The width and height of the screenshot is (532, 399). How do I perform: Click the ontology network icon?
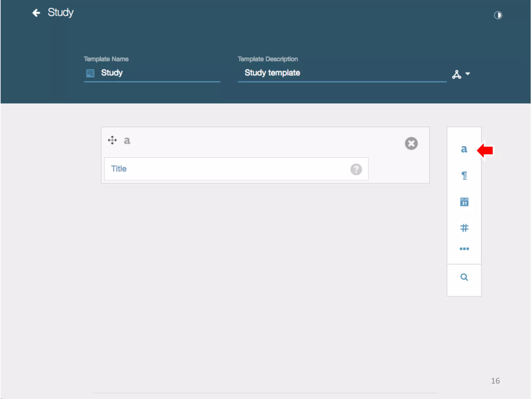[x=456, y=74]
